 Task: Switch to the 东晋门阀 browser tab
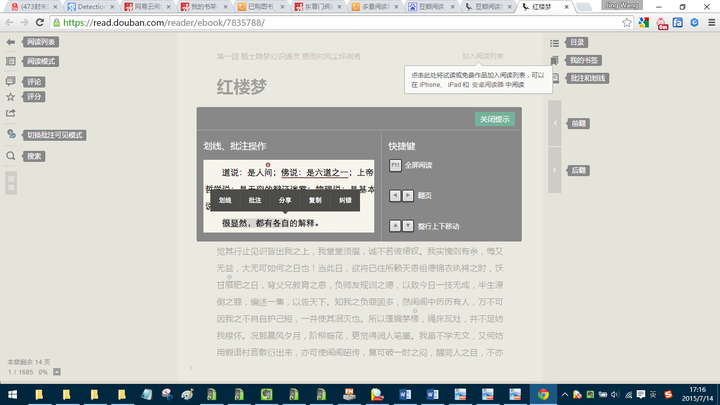click(318, 7)
